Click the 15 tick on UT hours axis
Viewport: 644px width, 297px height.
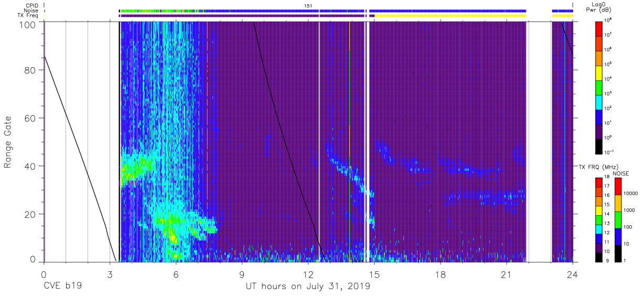tap(374, 274)
